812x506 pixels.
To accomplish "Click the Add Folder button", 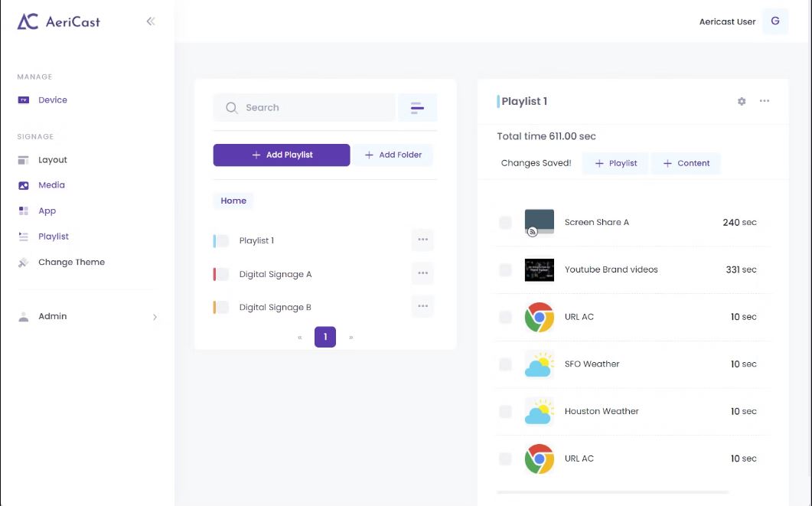I will click(393, 155).
